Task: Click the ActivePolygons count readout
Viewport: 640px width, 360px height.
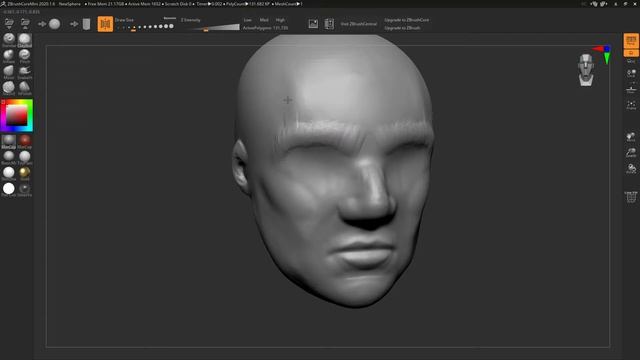Action: pyautogui.click(x=265, y=28)
